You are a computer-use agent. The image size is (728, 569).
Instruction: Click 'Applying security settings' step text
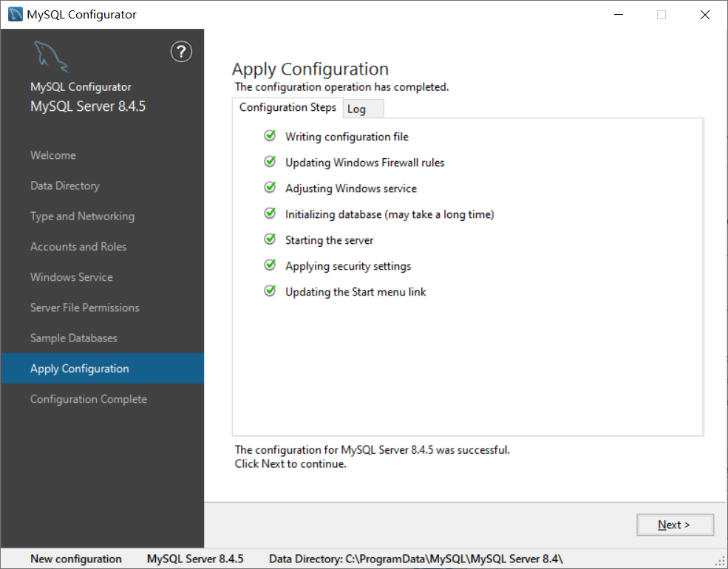click(348, 266)
